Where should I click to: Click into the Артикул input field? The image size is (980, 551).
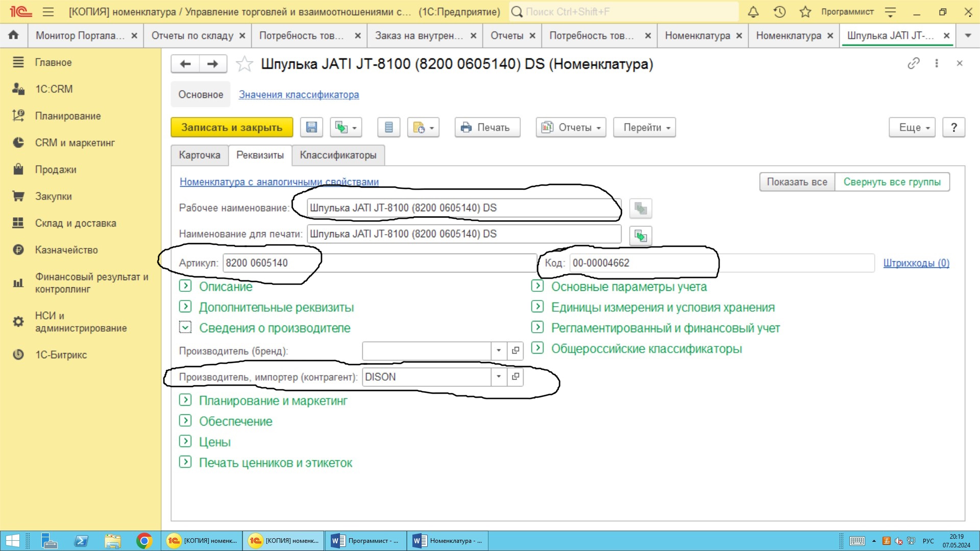click(x=378, y=263)
